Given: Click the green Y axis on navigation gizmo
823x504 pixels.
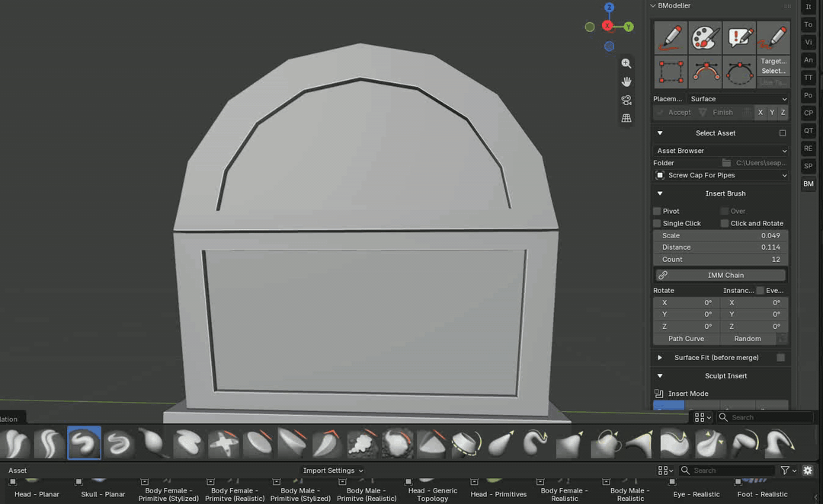Looking at the screenshot, I should point(629,27).
